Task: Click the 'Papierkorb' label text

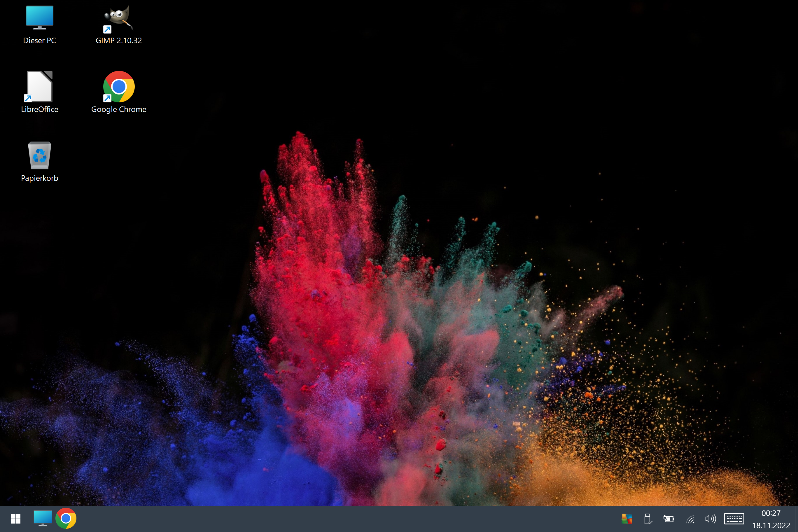Action: [x=39, y=178]
